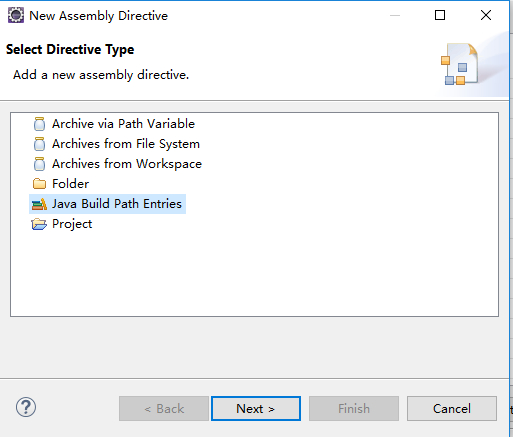
Task: Click the Archives from Workspace jar icon
Action: pyautogui.click(x=39, y=164)
